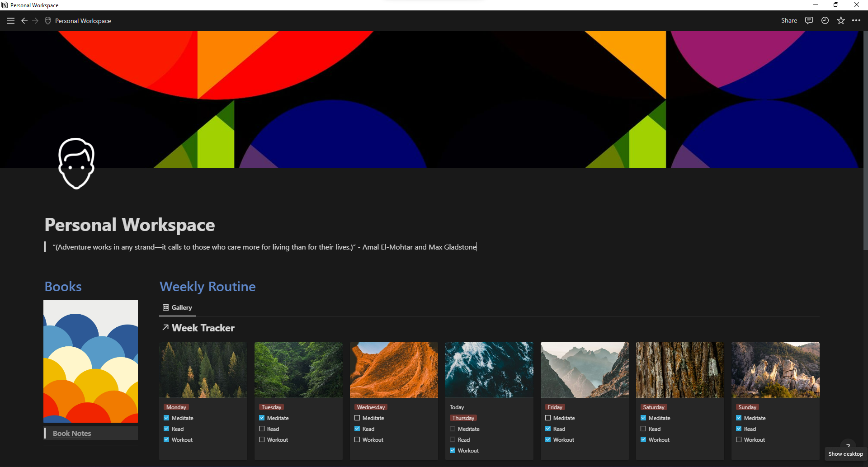868x467 pixels.
Task: Check Read on the Tuesday card
Action: click(x=262, y=429)
